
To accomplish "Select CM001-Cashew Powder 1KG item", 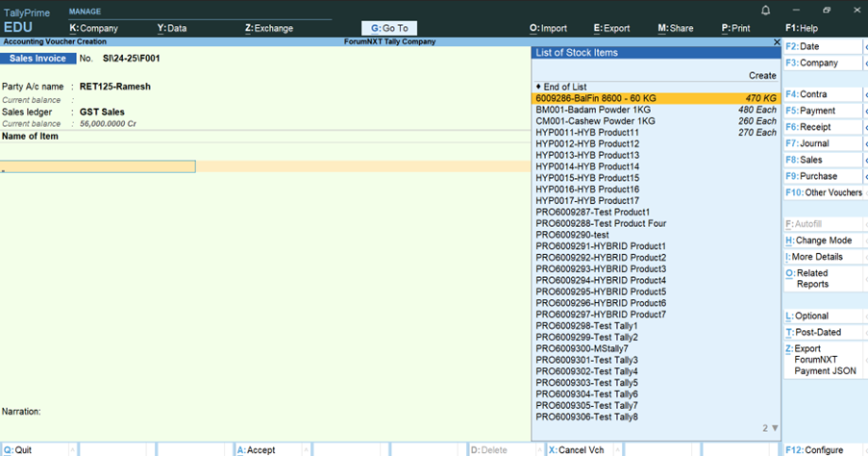I will click(656, 121).
